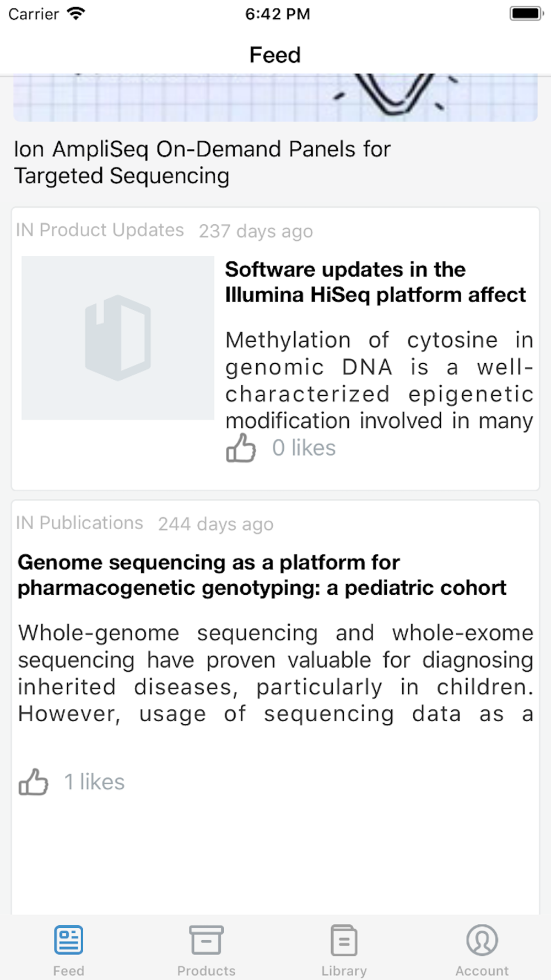Image resolution: width=551 pixels, height=980 pixels.
Task: Open the Account profile icon
Action: tap(482, 940)
